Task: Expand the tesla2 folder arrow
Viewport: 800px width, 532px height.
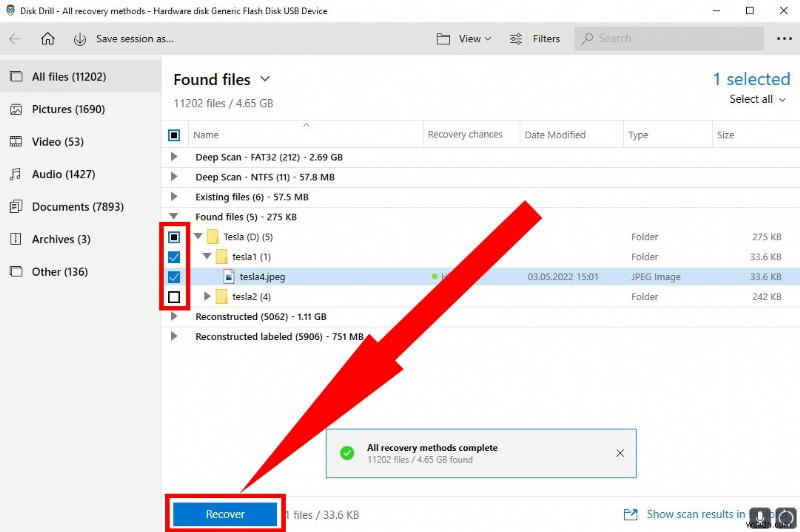Action: [207, 296]
